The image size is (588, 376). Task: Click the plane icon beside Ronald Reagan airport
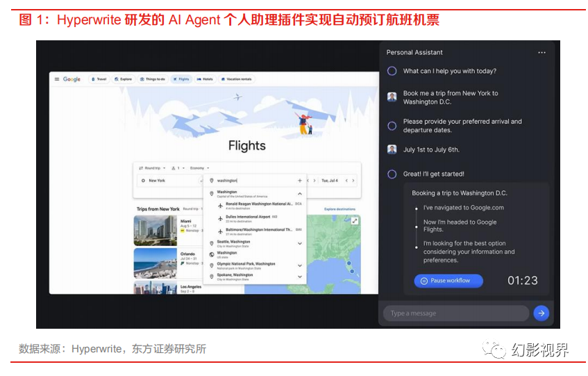(221, 205)
